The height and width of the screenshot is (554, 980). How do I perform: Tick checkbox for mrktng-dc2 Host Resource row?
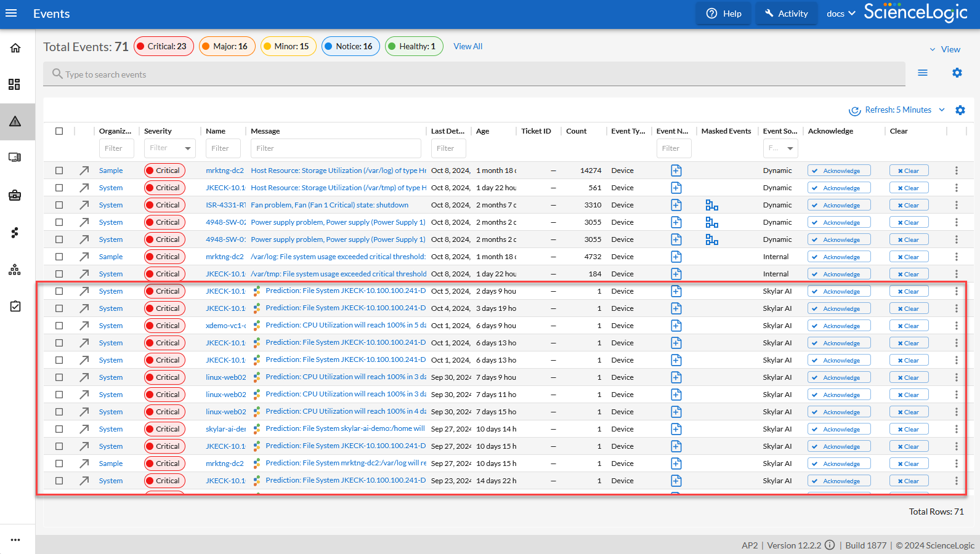pos(59,171)
